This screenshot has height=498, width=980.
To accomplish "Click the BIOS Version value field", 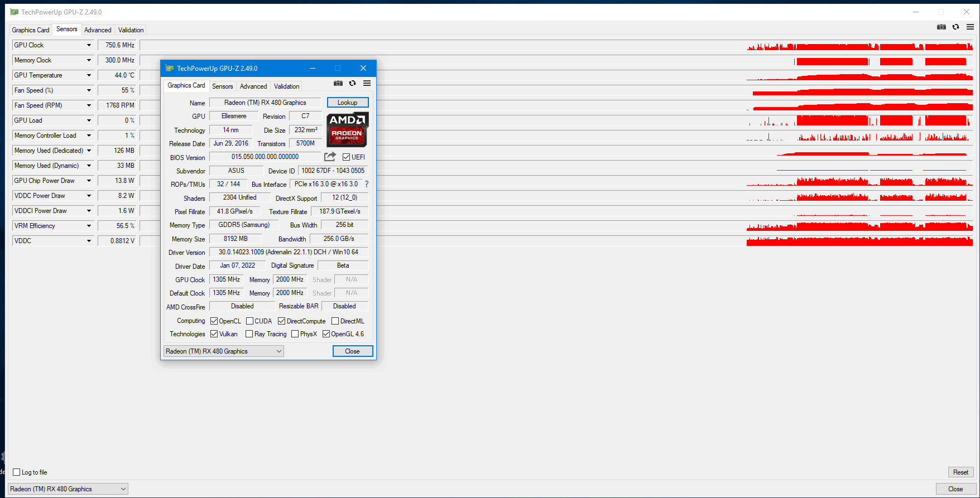I will [x=265, y=157].
